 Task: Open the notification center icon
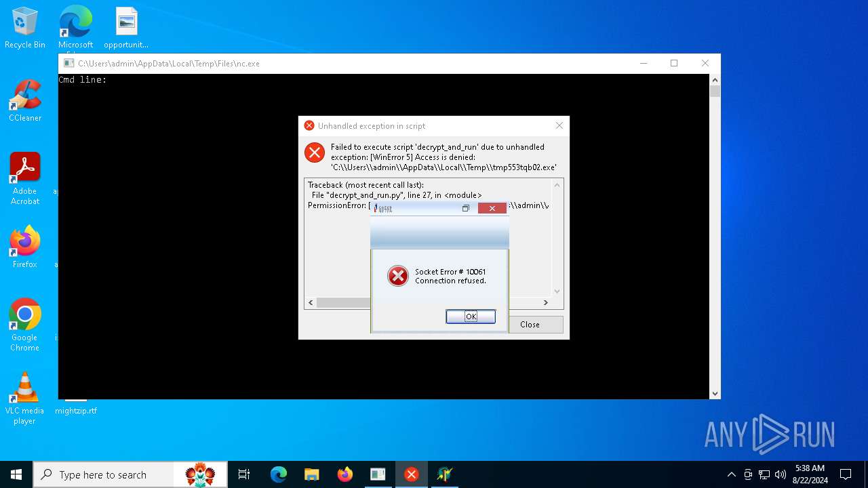click(x=846, y=474)
